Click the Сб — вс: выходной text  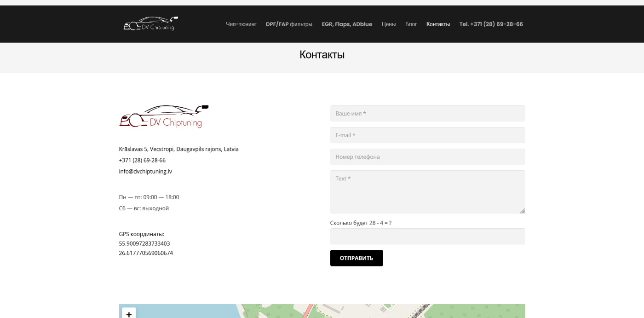tap(144, 208)
